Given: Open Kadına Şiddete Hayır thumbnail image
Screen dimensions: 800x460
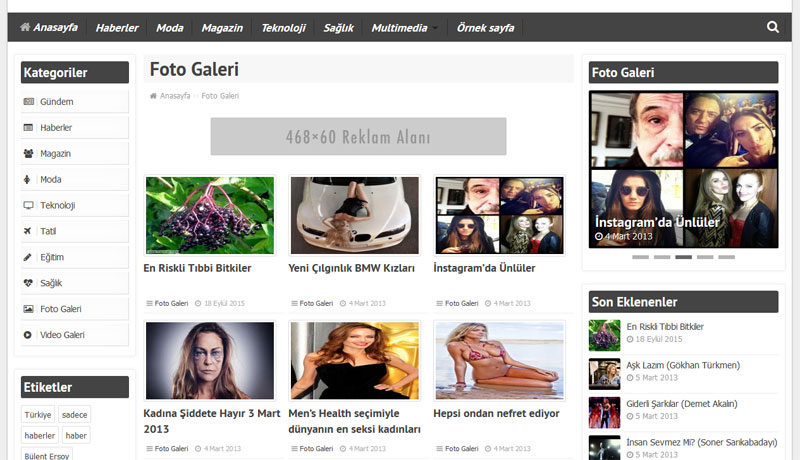Looking at the screenshot, I should click(x=210, y=360).
